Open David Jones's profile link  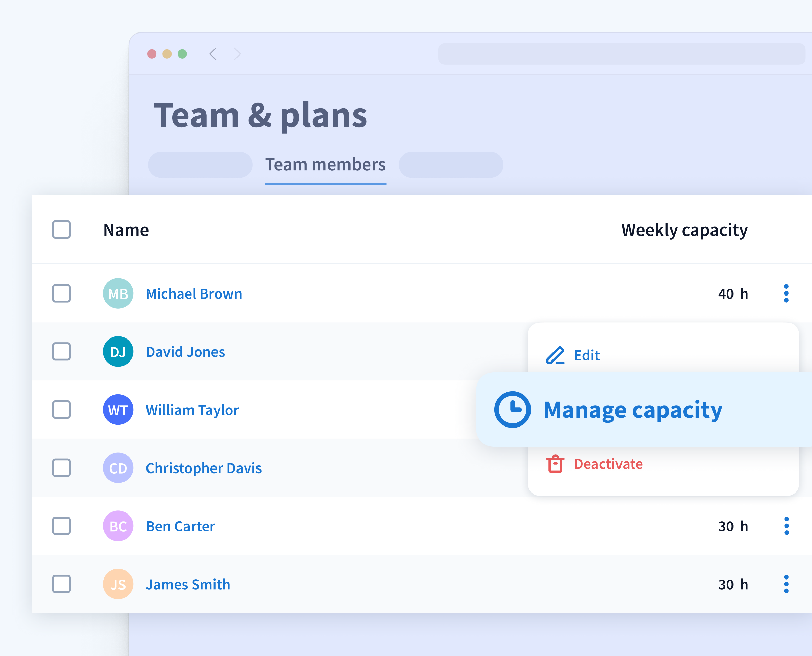185,352
